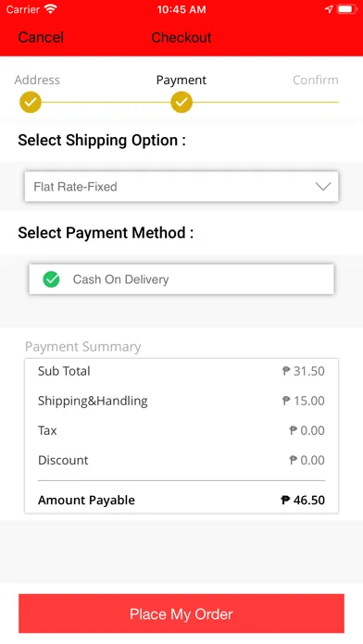This screenshot has width=363, height=644.
Task: Click the Amount Payable peso total
Action: (x=303, y=500)
